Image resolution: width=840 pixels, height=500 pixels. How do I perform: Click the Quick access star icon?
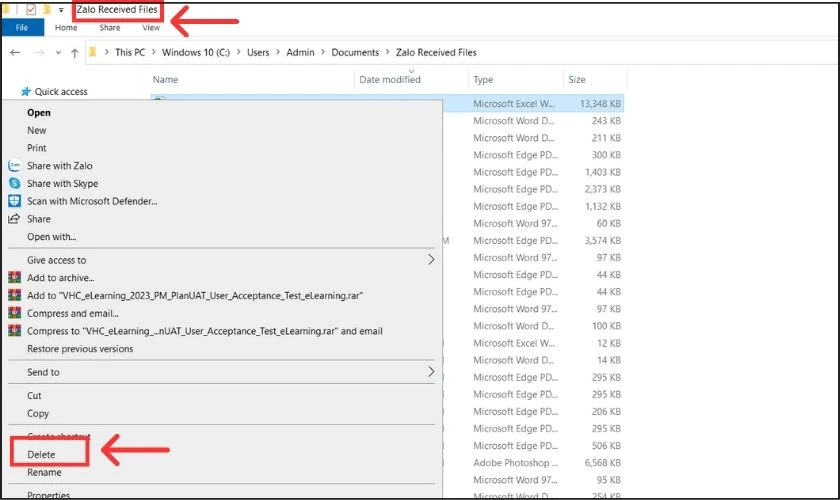(25, 92)
